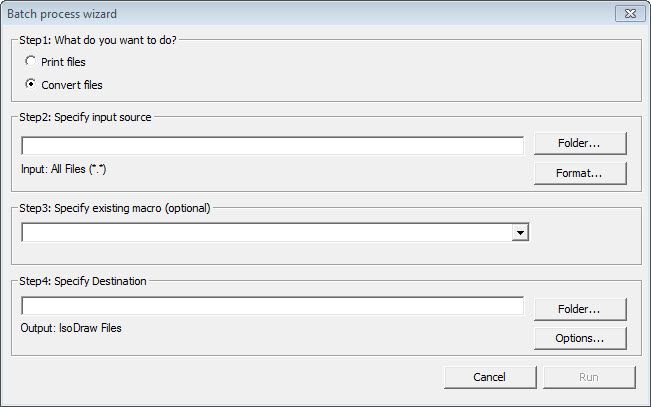Select the Print files radio button
The width and height of the screenshot is (651, 407).
coord(31,62)
